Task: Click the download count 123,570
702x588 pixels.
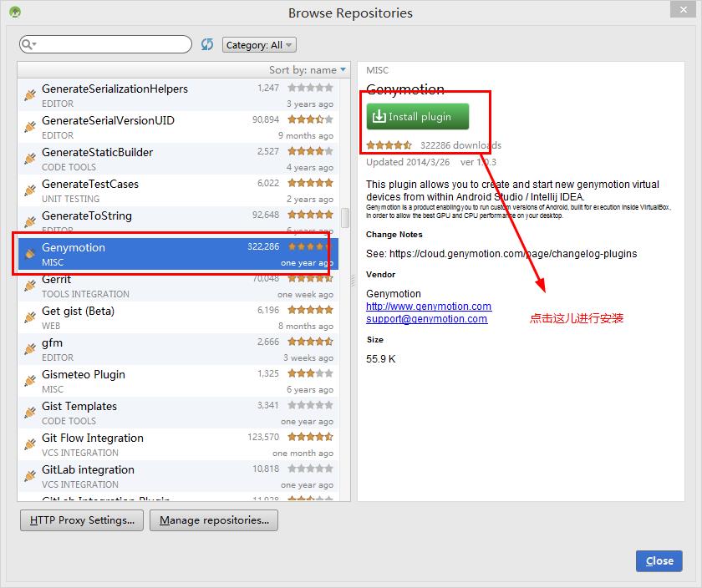Action: coord(263,437)
